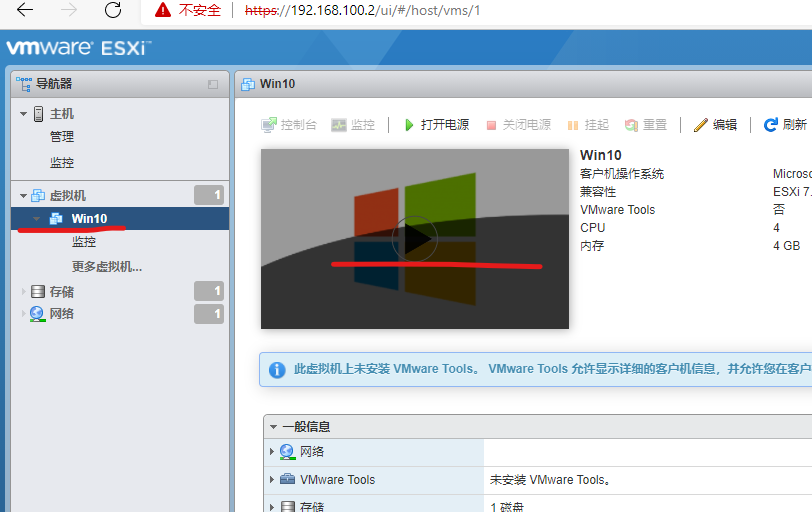Click the 虚拟机 icon in navigator
The width and height of the screenshot is (812, 512).
click(38, 196)
